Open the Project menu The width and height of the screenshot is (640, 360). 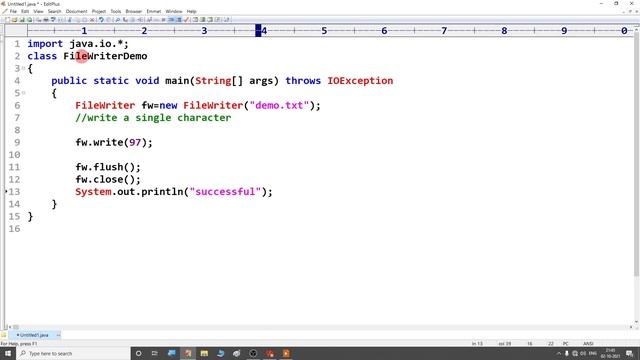point(98,11)
